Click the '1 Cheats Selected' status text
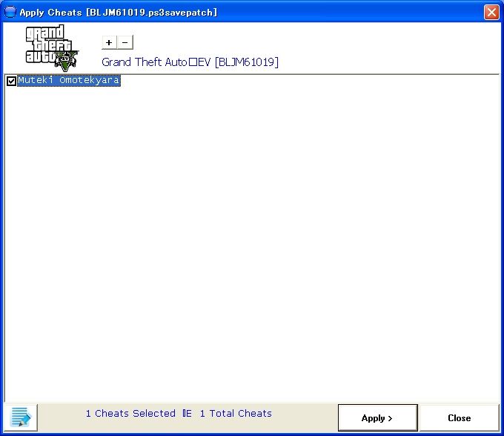 (x=130, y=413)
